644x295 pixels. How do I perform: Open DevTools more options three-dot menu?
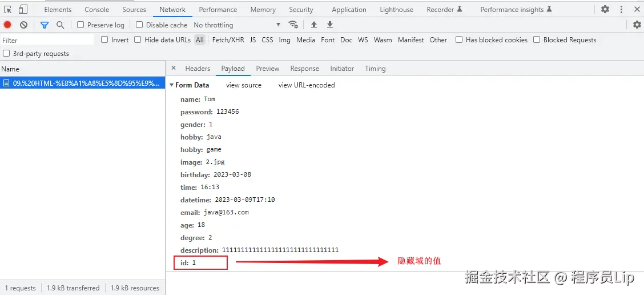pyautogui.click(x=621, y=9)
